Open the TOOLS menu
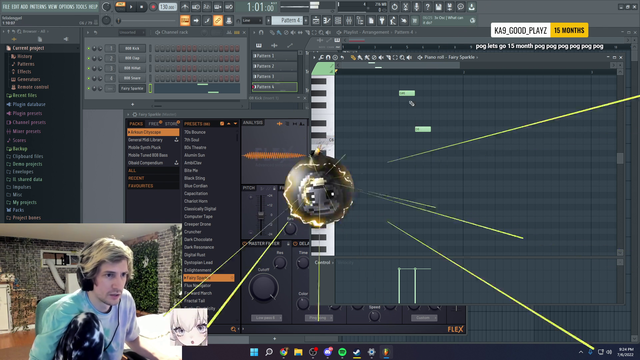Image resolution: width=640 pixels, height=360 pixels. [81, 7]
